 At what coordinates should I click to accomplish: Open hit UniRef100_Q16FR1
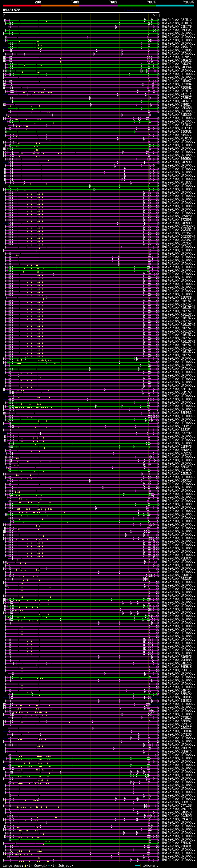tap(176, 748)
